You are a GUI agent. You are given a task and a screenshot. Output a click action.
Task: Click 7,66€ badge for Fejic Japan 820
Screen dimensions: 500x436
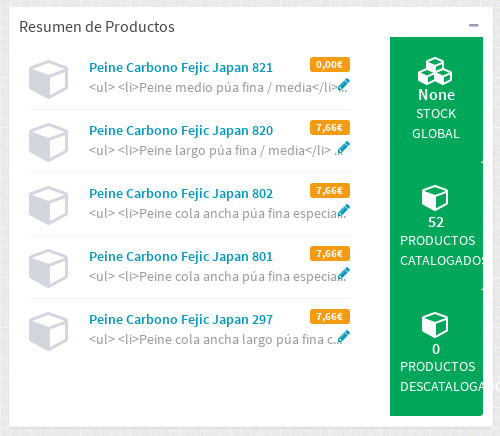point(330,127)
